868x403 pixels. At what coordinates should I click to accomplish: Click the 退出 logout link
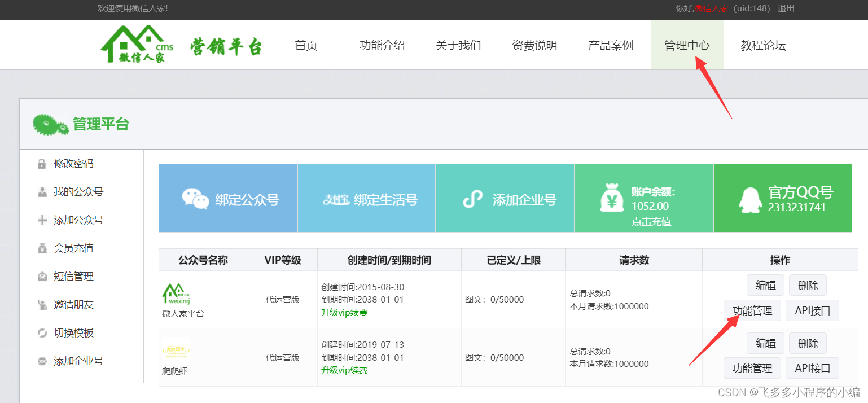click(x=786, y=8)
